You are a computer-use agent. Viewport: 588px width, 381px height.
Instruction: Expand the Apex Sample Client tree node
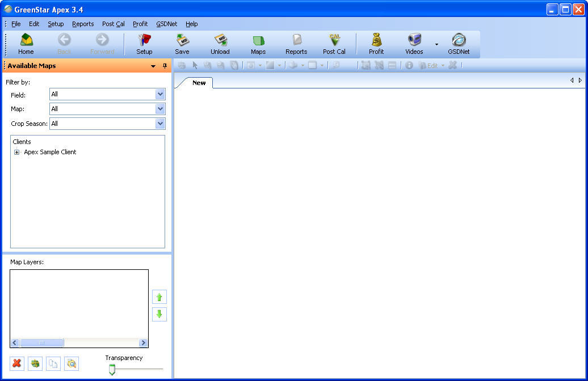pyautogui.click(x=17, y=152)
